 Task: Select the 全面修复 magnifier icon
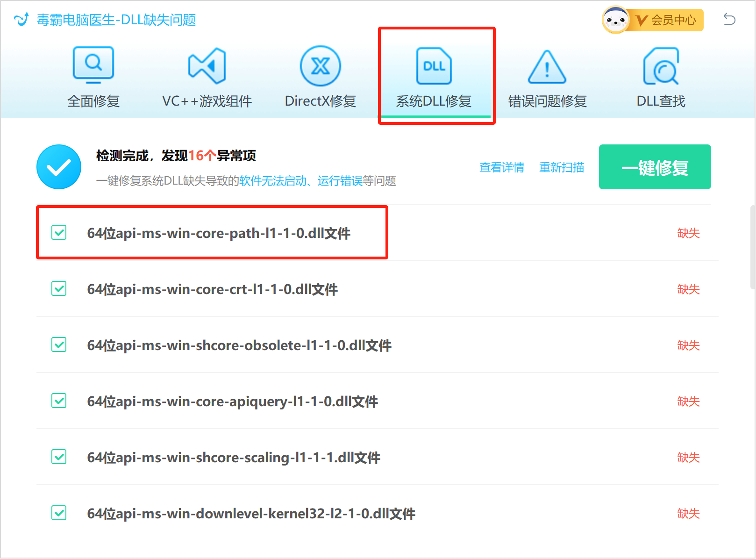coord(93,64)
